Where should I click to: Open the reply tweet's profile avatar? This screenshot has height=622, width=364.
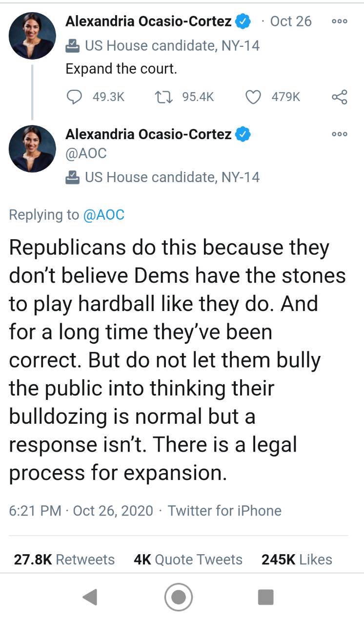[33, 148]
